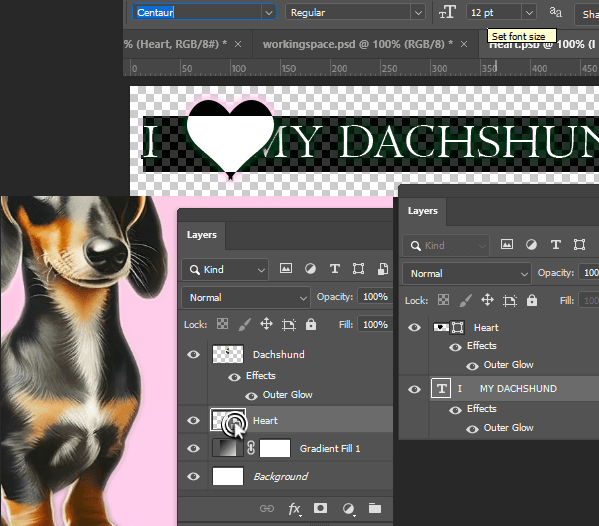Click the link layers icon at panel bottom
599x526 pixels.
coord(267,508)
